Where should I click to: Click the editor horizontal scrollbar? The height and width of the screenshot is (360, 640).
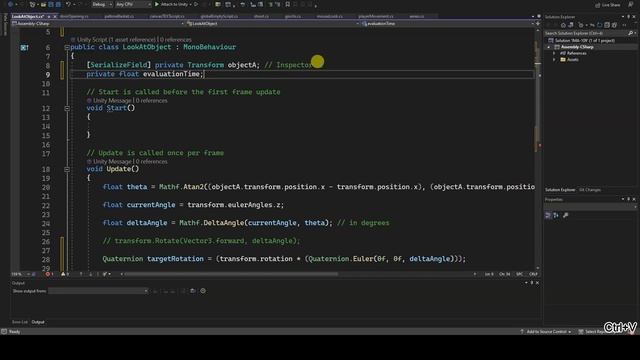(x=231, y=274)
